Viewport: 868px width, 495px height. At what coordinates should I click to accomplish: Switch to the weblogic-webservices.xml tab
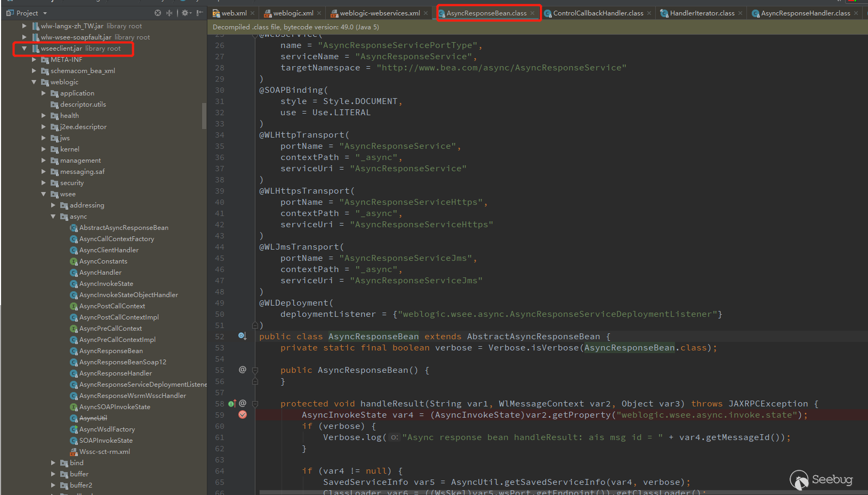(379, 13)
